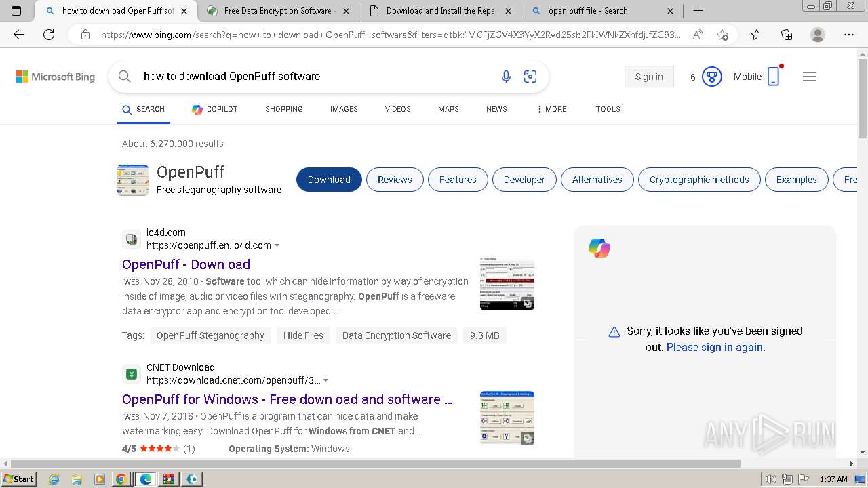The image size is (868, 488).
Task: Select the Reviews filter pill
Action: tap(395, 180)
